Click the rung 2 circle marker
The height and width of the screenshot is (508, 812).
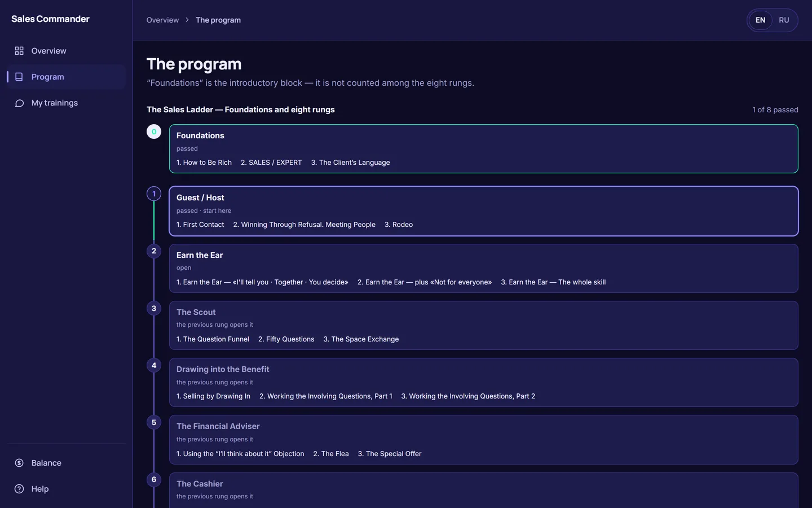click(154, 251)
